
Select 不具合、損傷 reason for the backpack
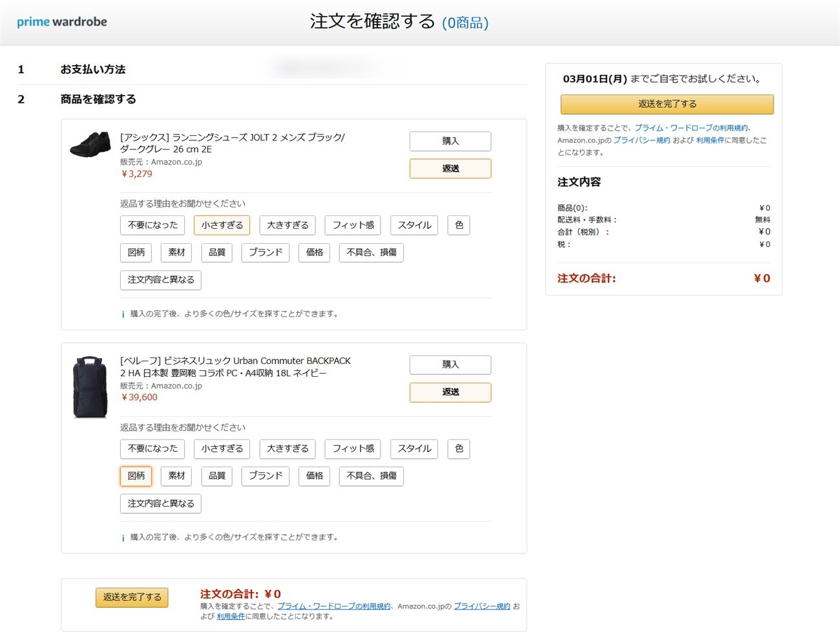coord(372,476)
